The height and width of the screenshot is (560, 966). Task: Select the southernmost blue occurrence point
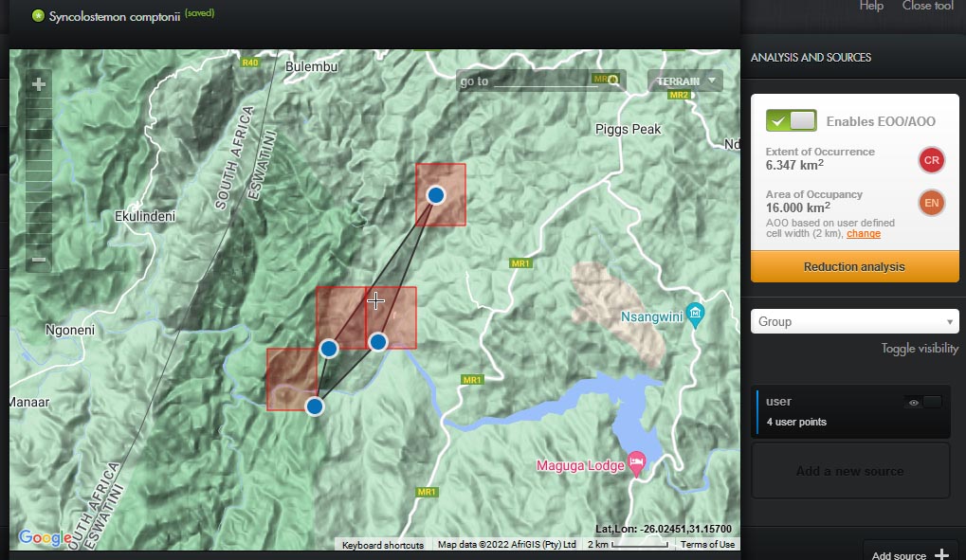(315, 406)
